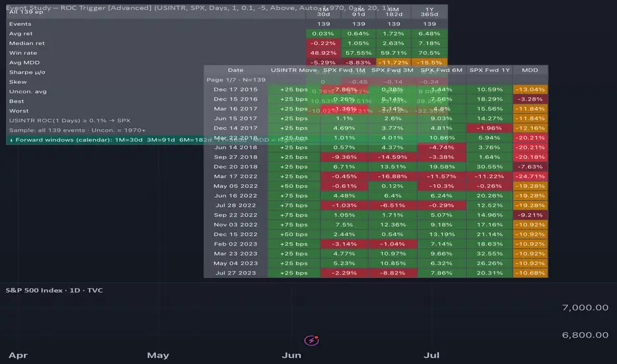Click the -1.96% cell for Dec 14 2017
The width and height of the screenshot is (617, 364).
[x=489, y=128]
